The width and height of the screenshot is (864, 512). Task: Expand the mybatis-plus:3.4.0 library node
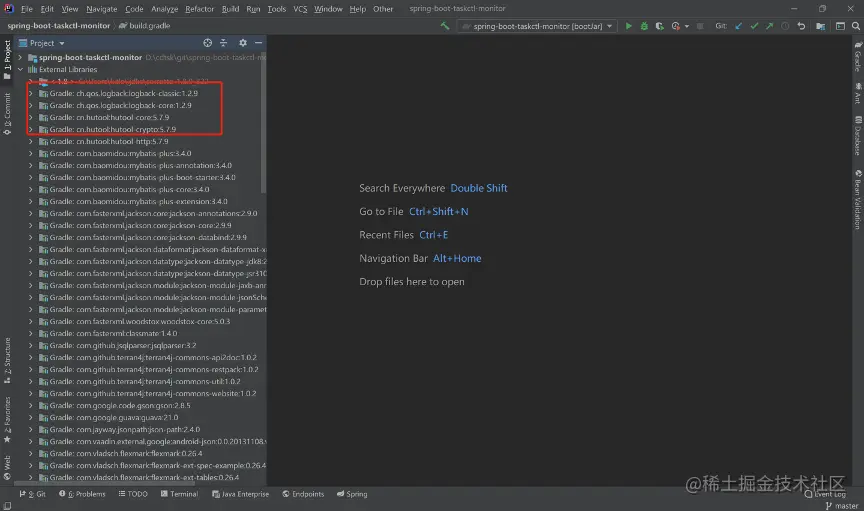tap(31, 154)
